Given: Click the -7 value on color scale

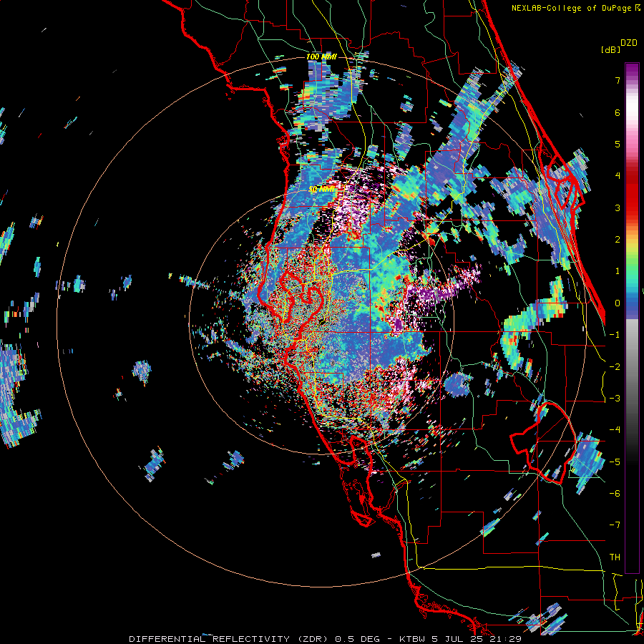Looking at the screenshot, I should 615,525.
